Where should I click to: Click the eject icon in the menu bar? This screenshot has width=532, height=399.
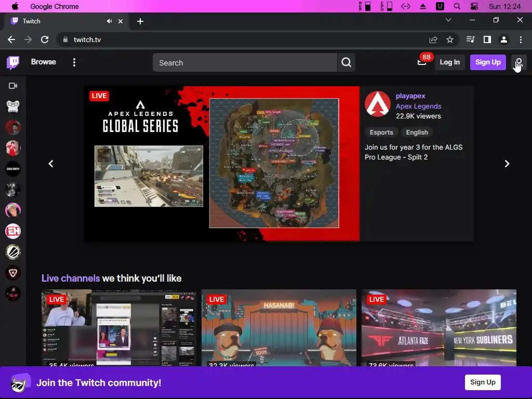[423, 6]
